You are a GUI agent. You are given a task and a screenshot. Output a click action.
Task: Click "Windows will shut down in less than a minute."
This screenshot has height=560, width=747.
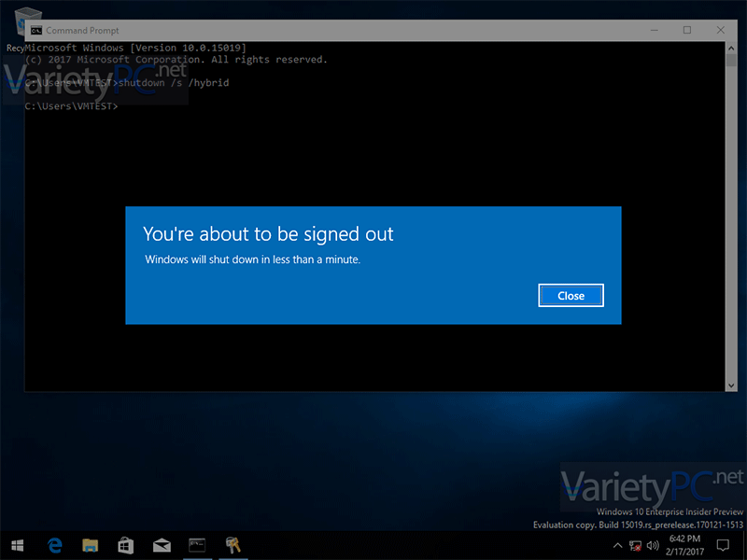pos(252,259)
